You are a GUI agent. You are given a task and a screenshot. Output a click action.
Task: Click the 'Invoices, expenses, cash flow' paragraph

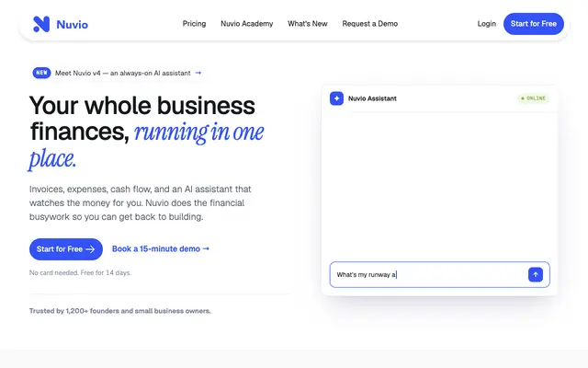(x=141, y=202)
